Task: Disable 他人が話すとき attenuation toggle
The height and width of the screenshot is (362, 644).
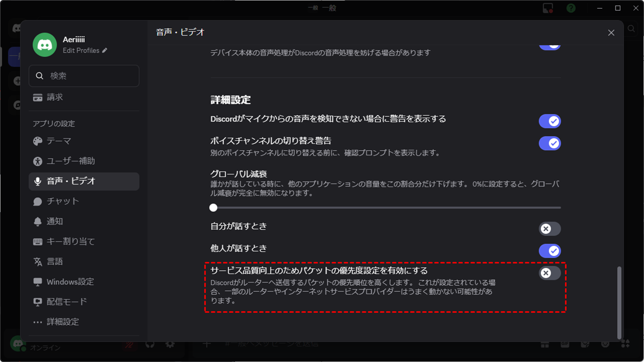Action: [550, 250]
